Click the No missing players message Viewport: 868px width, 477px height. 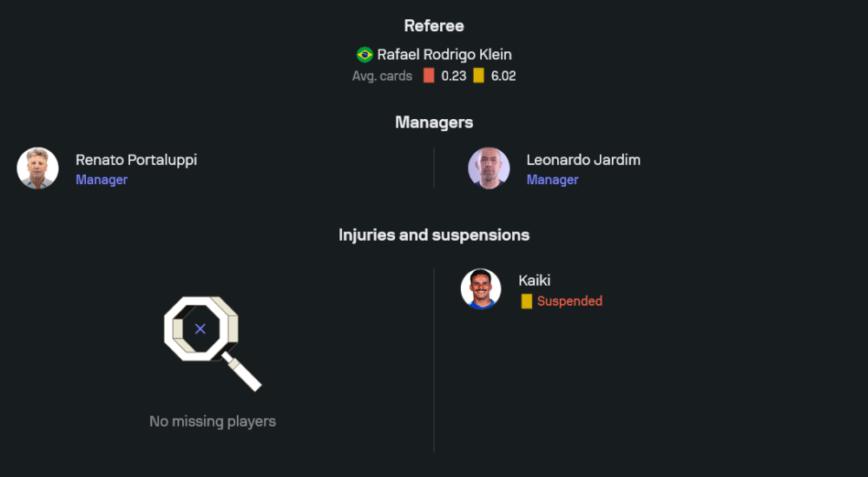[x=213, y=421]
